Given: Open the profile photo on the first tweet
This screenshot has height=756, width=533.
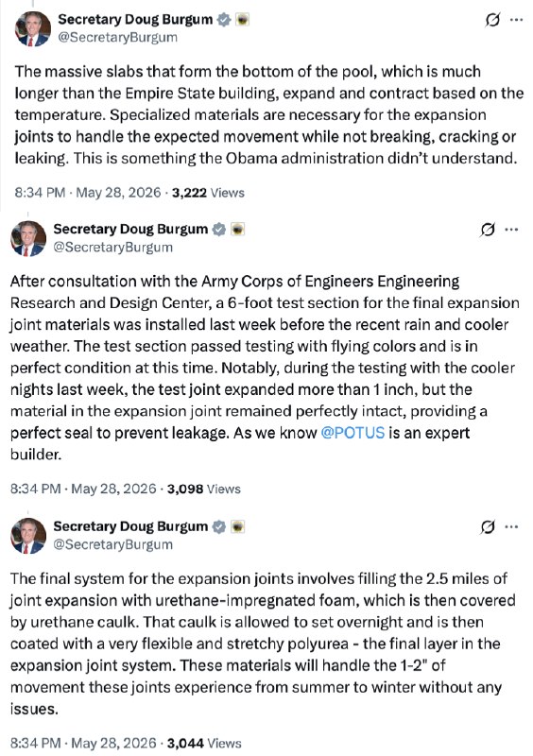Looking at the screenshot, I should 33,29.
